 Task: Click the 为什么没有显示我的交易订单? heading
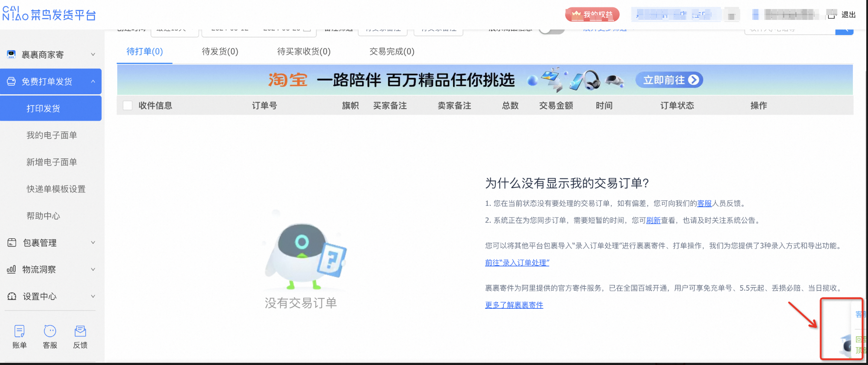(567, 183)
